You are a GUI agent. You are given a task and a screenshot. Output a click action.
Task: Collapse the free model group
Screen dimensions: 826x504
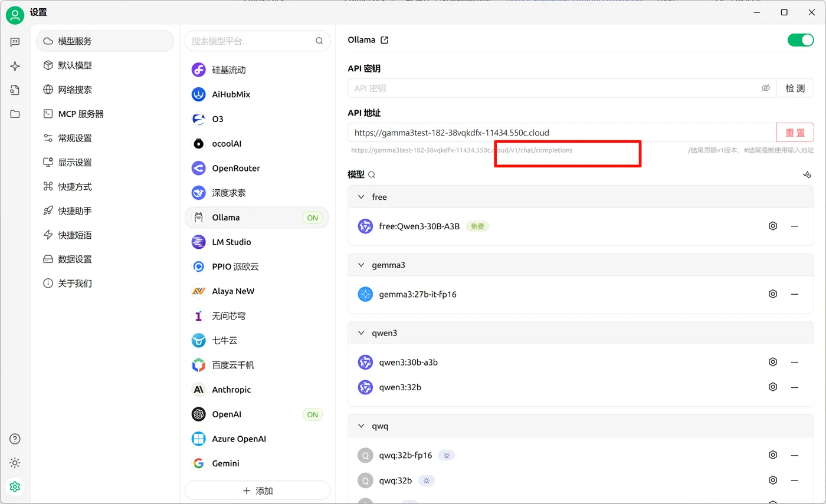coord(362,197)
